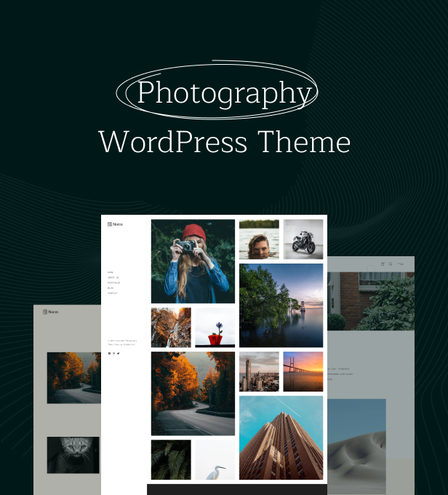Open the Instagram social icon link
Screen dimensions: 448x495
coord(113,353)
